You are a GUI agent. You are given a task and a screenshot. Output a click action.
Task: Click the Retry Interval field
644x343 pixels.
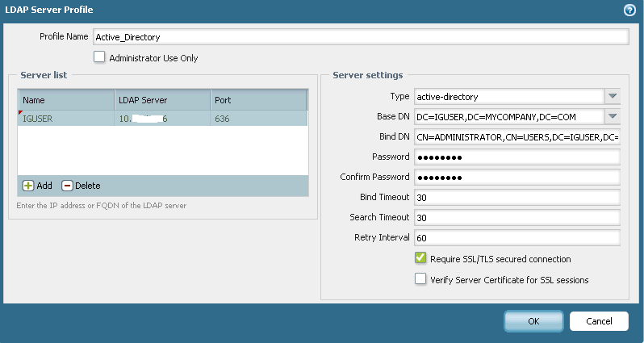coord(516,237)
